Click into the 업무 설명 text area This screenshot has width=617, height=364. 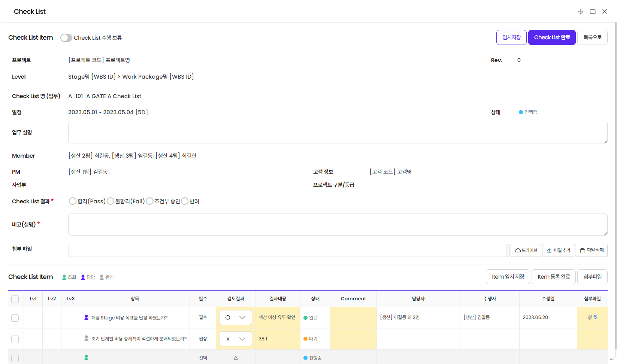click(338, 132)
